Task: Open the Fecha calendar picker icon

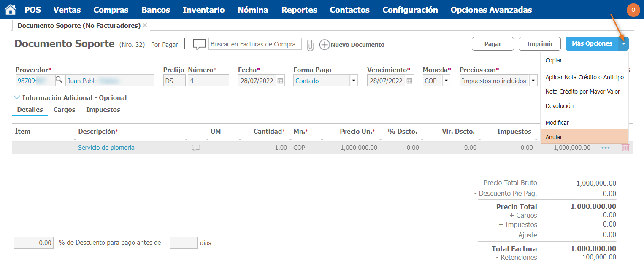Action: pyautogui.click(x=280, y=81)
